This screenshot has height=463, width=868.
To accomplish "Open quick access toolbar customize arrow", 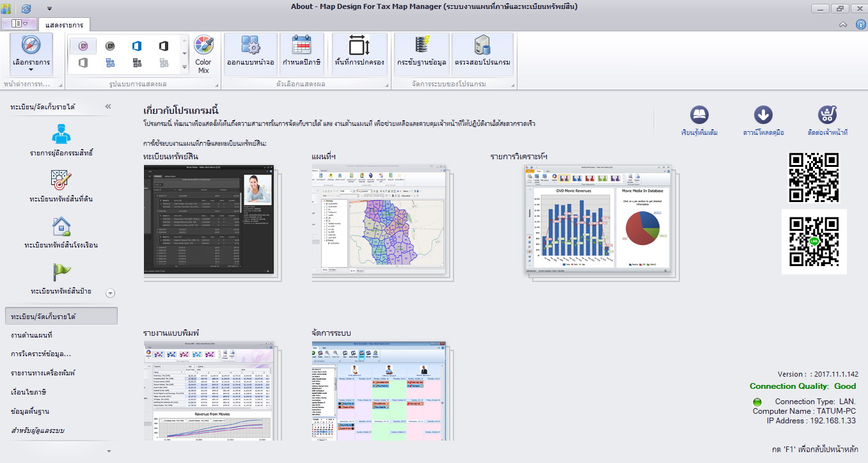I will pos(50,9).
